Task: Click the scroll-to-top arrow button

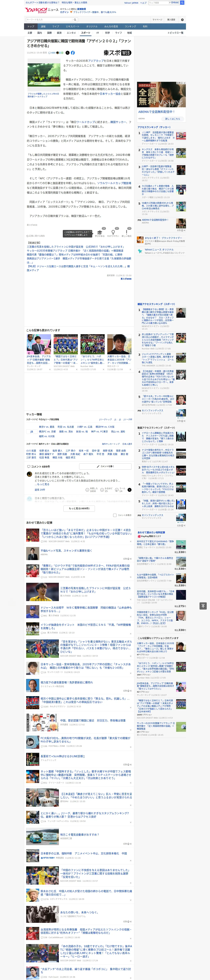Action: 203,606
